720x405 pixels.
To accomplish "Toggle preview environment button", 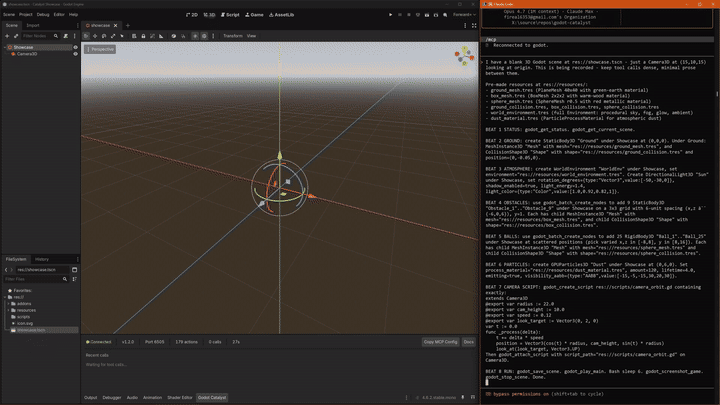I will pos(204,36).
